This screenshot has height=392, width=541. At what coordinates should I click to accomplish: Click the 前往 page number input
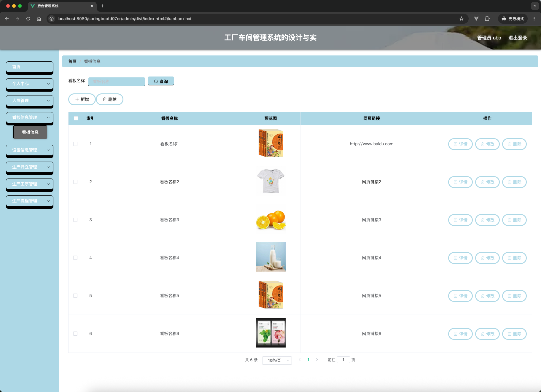coord(343,360)
